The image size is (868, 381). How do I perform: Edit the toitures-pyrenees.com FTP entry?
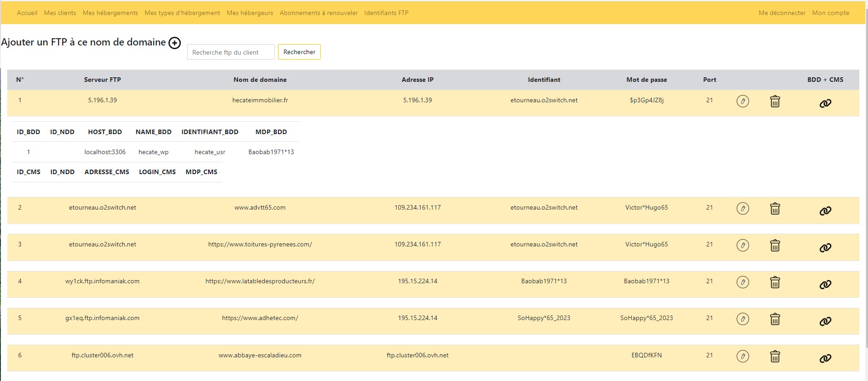[x=743, y=245]
